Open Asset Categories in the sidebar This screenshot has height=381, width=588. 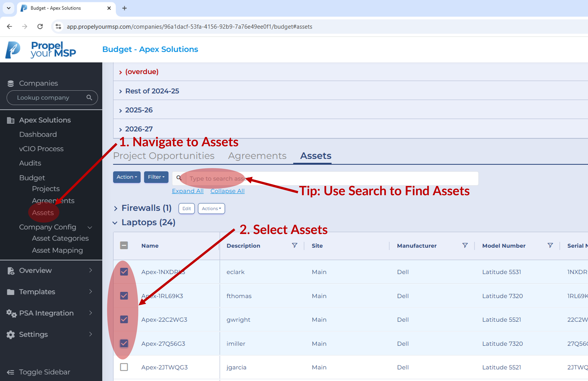click(x=60, y=238)
